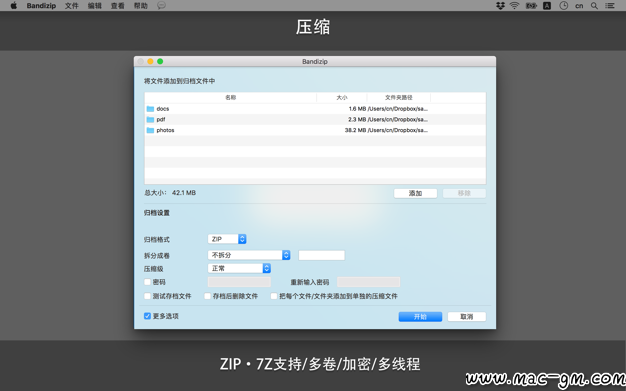Enable the 测试存档文件 checkbox
The width and height of the screenshot is (626, 391).
click(147, 296)
